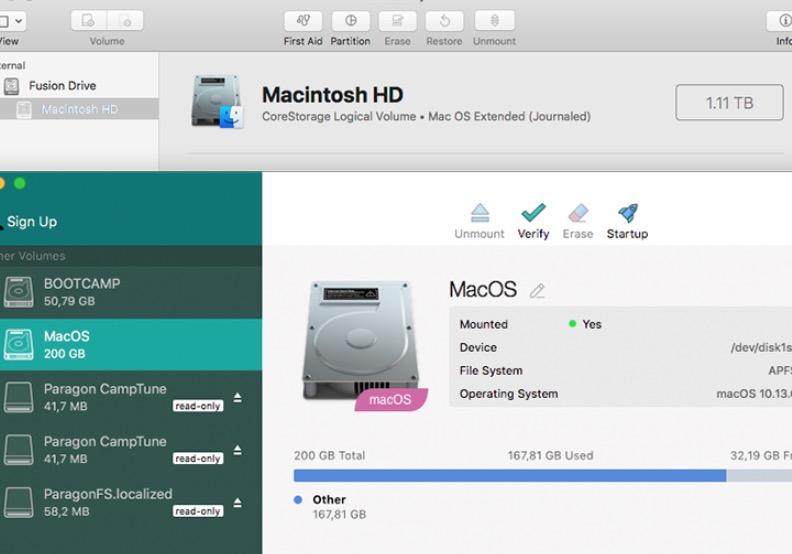Eject the first Paragon CampTune volume

(237, 398)
